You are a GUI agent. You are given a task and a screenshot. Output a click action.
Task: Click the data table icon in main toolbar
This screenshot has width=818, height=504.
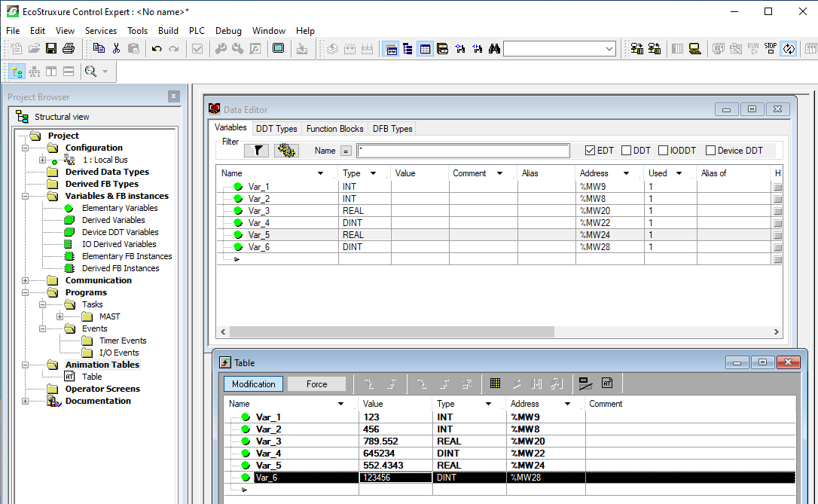point(425,48)
